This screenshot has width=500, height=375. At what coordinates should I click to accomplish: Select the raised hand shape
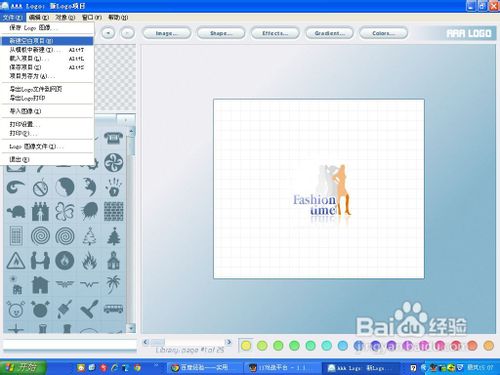(x=114, y=187)
